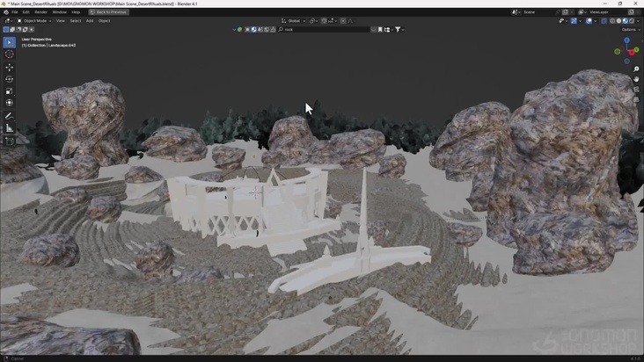Screen dimensions: 644x362
Task: Toggle show gizmos button
Action: 574,20
